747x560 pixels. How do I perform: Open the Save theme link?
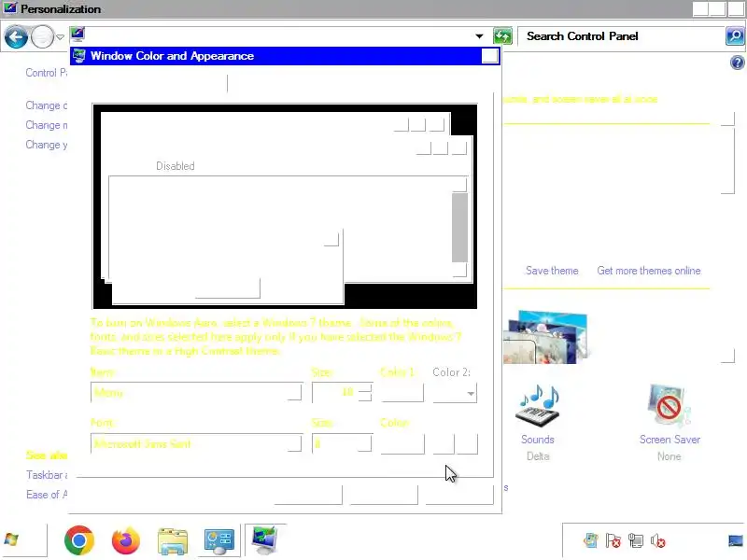pos(552,271)
